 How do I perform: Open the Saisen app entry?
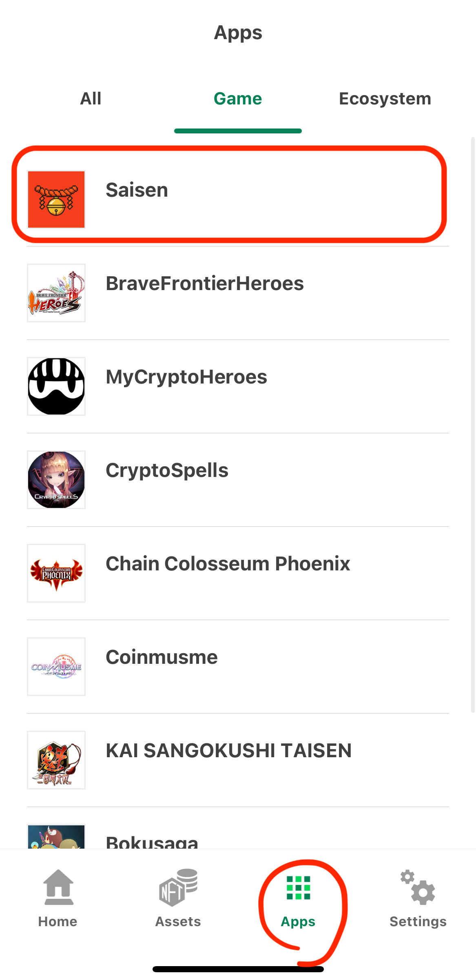(x=137, y=190)
